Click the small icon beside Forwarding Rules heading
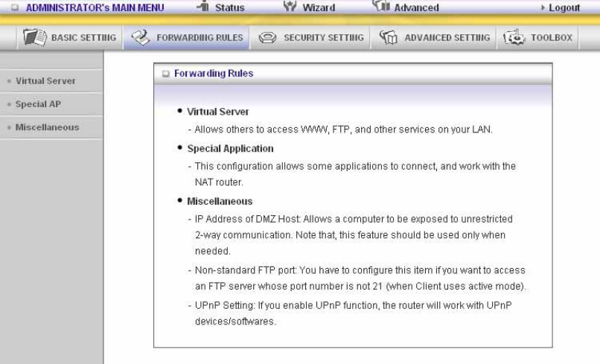The width and height of the screenshot is (600, 364). coord(165,74)
